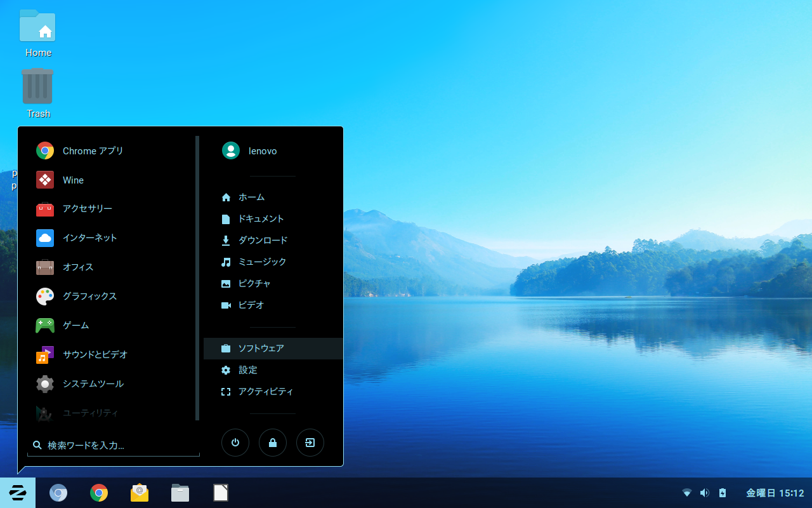This screenshot has height=508, width=812.
Task: Lock the screen with the padlock icon
Action: [273, 443]
